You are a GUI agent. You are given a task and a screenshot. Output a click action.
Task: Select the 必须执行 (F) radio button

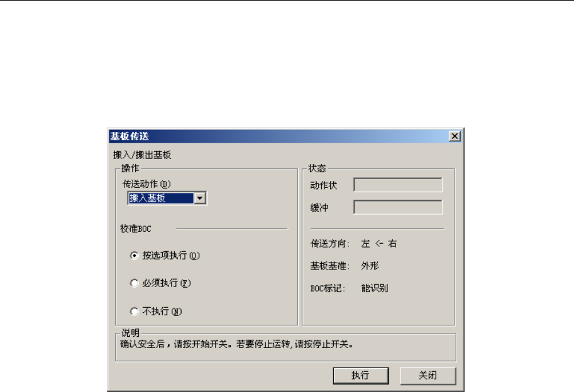click(x=135, y=283)
